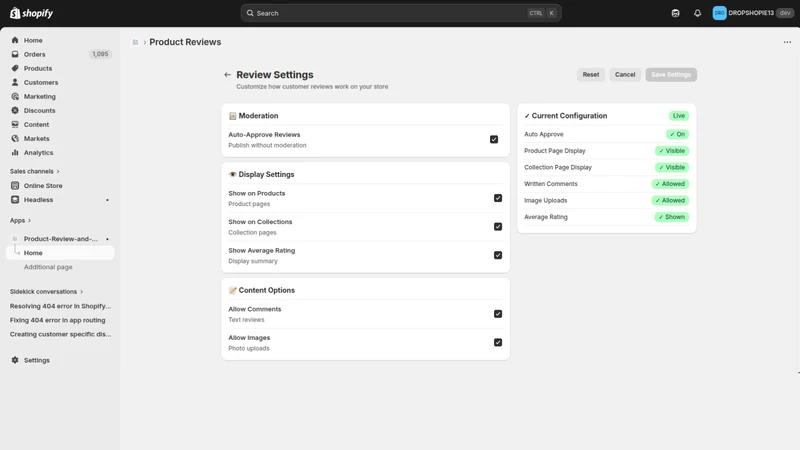Click the DRO account avatar
This screenshot has width=800, height=450.
(719, 13)
